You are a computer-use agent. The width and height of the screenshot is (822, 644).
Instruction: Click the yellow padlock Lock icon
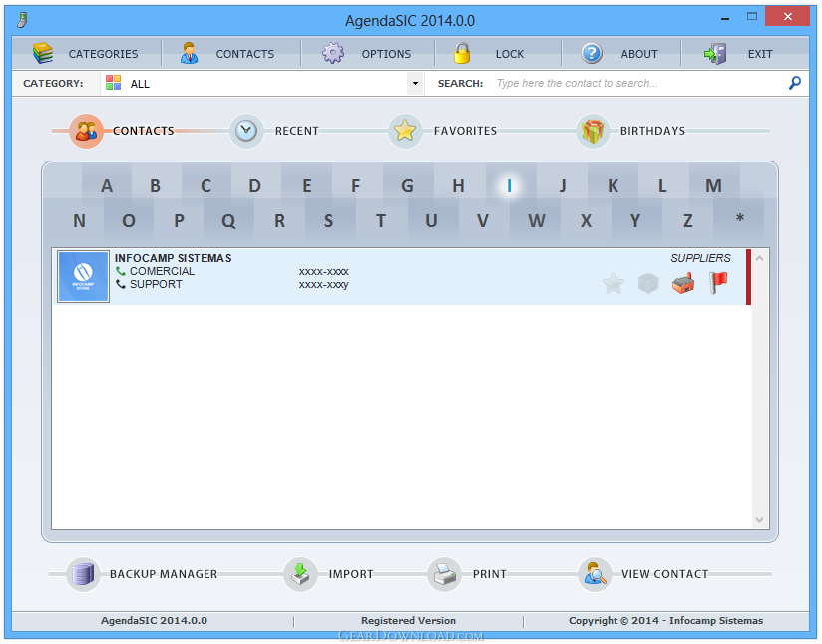[462, 53]
